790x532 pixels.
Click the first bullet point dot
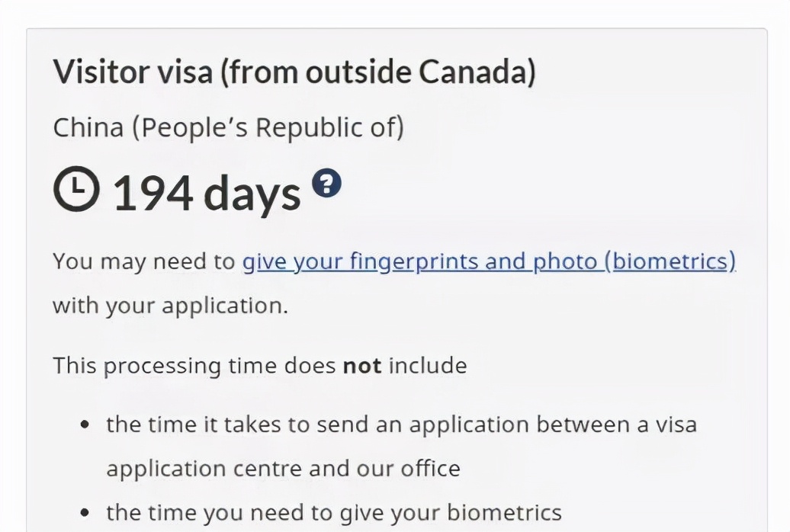pyautogui.click(x=87, y=424)
